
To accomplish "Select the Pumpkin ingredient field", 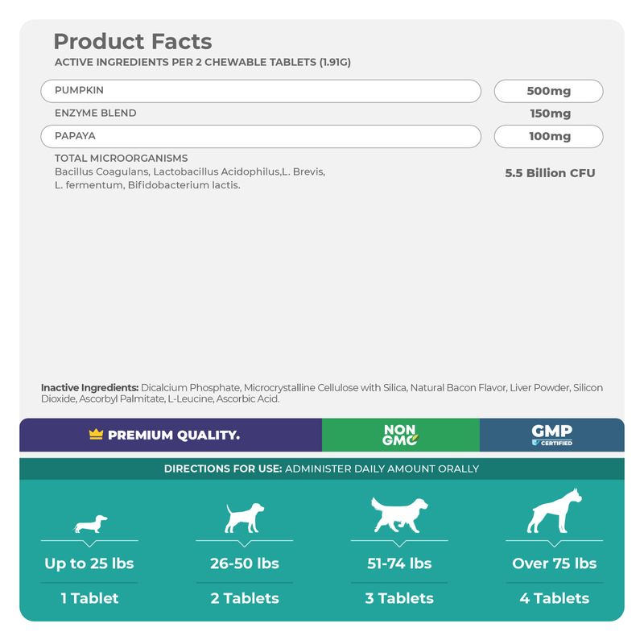I will pos(261,91).
